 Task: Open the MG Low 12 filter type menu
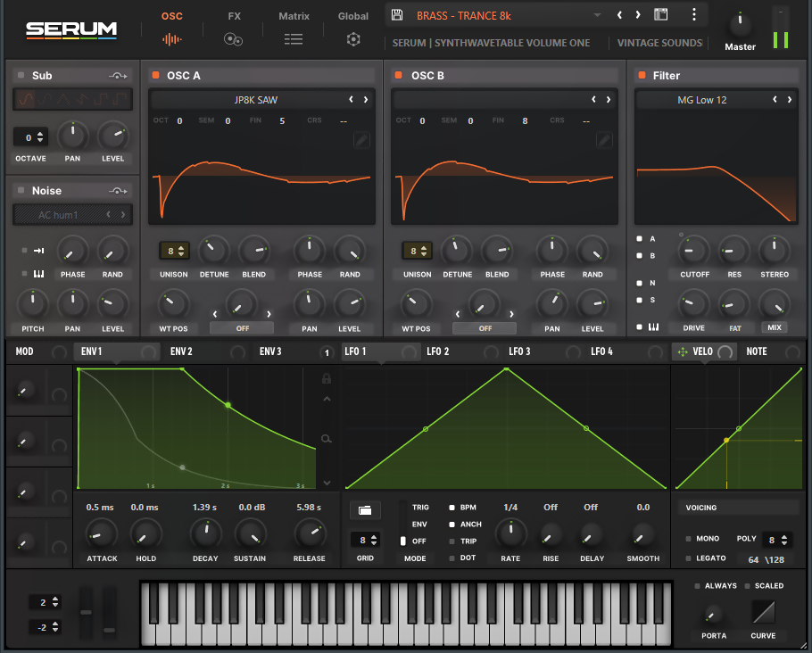[x=702, y=99]
